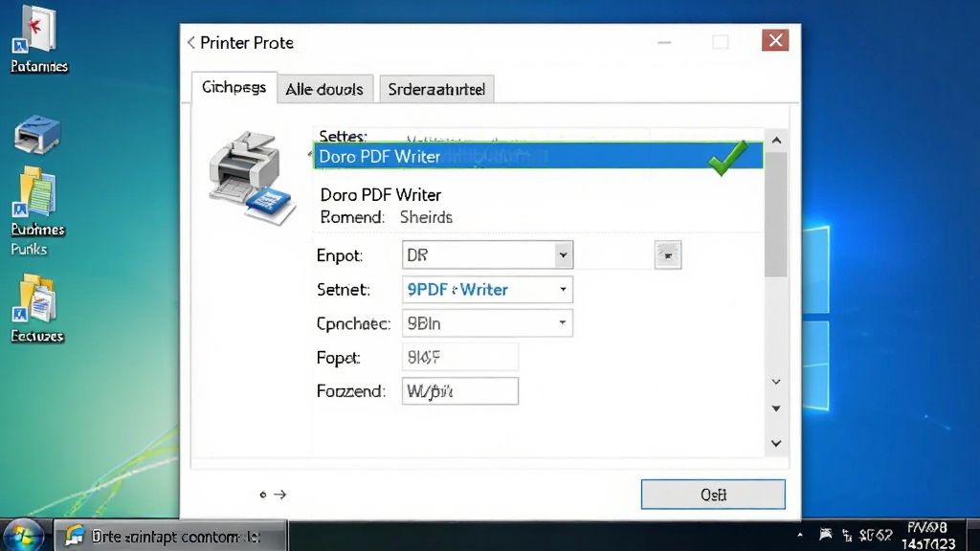This screenshot has height=551, width=980.
Task: Go back using Printer Prote arrow
Action: pyautogui.click(x=191, y=42)
